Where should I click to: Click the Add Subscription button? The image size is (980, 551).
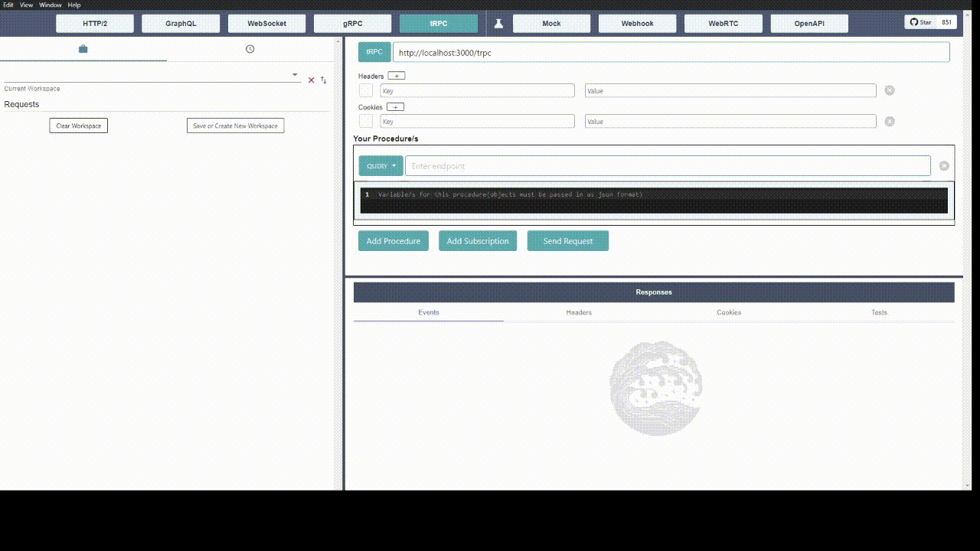point(478,241)
